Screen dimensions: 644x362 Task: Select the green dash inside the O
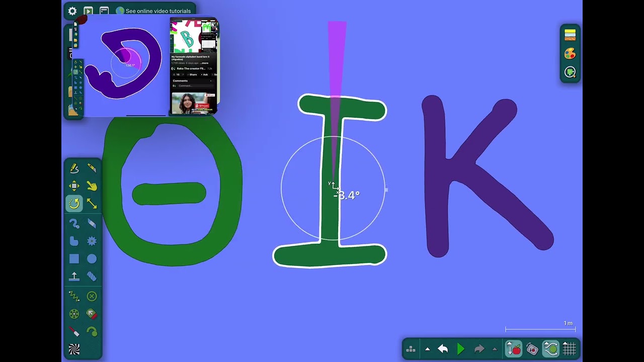(x=169, y=194)
